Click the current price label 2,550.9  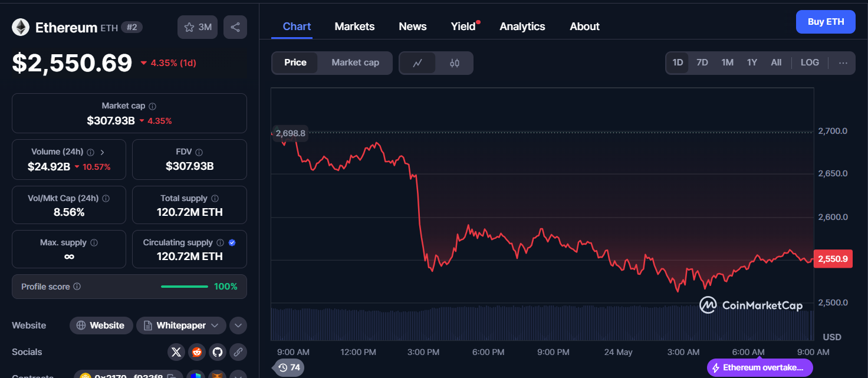click(833, 259)
